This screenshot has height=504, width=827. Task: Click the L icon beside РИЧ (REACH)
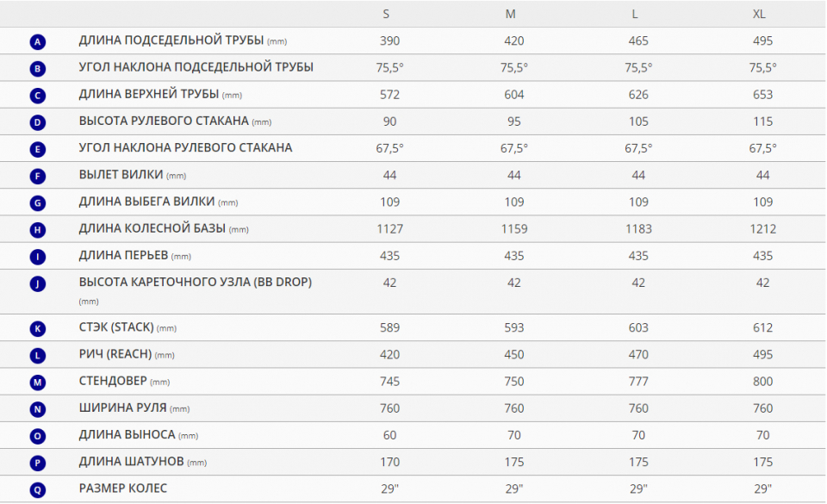[x=37, y=355]
